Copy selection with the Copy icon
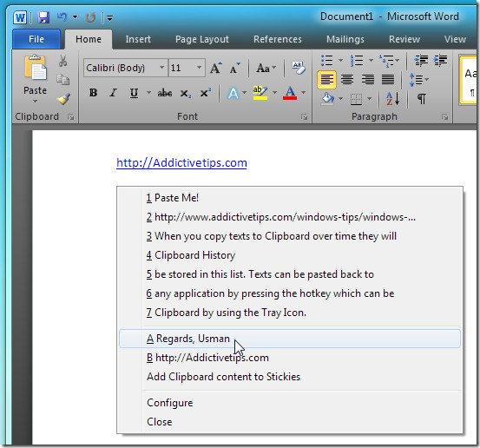Screen dimensions: 480x448 [x=63, y=80]
